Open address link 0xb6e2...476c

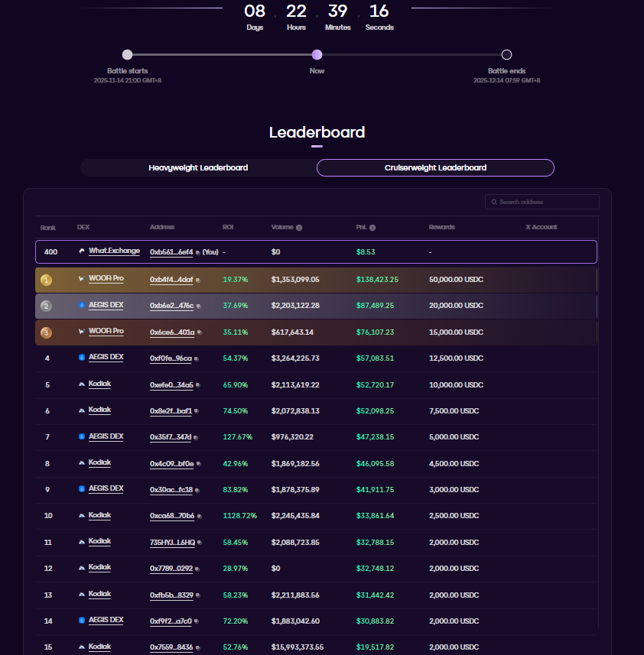tap(172, 306)
